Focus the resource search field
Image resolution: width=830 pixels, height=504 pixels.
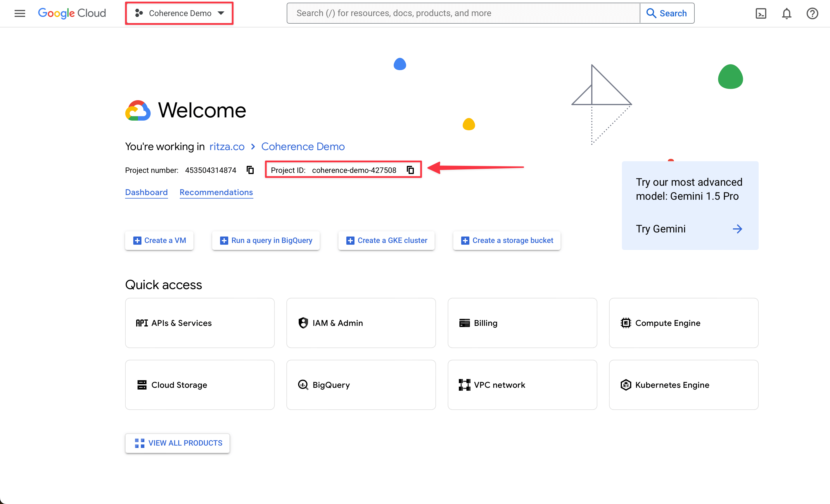tap(463, 13)
